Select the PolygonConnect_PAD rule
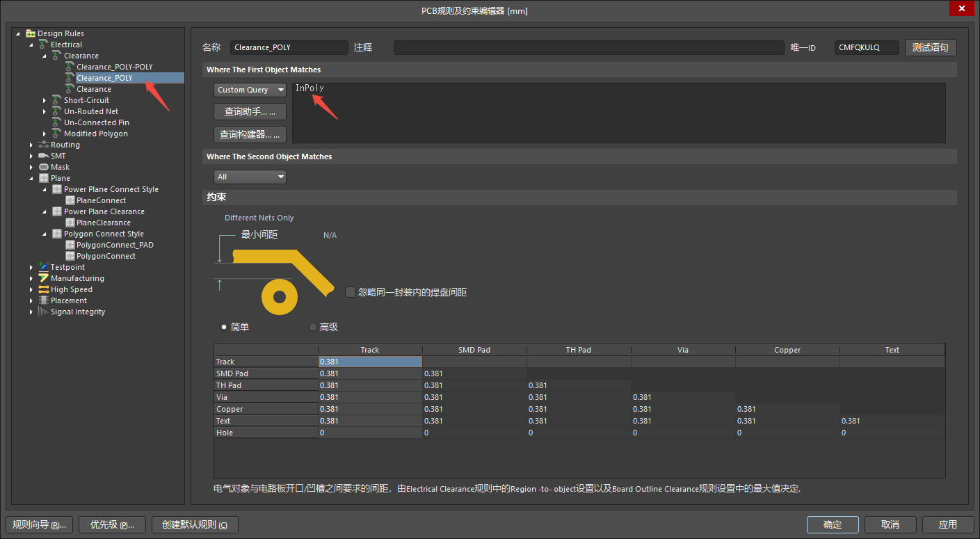This screenshot has height=539, width=980. (x=115, y=245)
